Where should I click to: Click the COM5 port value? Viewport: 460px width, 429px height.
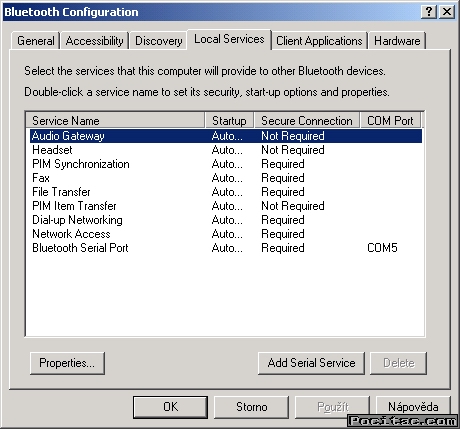(x=382, y=248)
